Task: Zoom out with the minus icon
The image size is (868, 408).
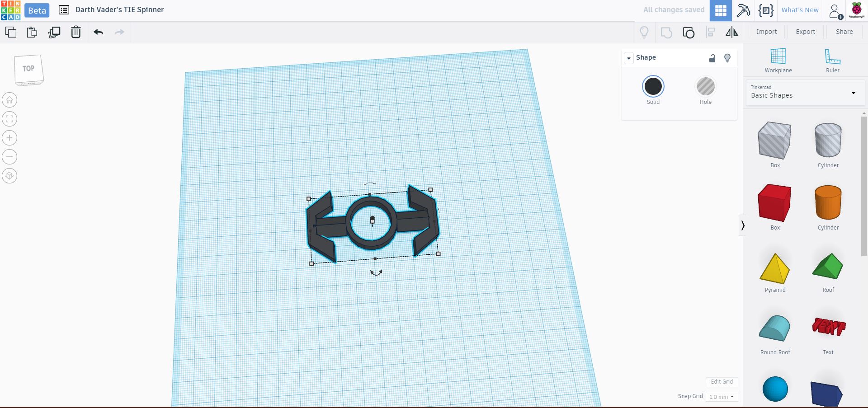Action: click(x=9, y=157)
